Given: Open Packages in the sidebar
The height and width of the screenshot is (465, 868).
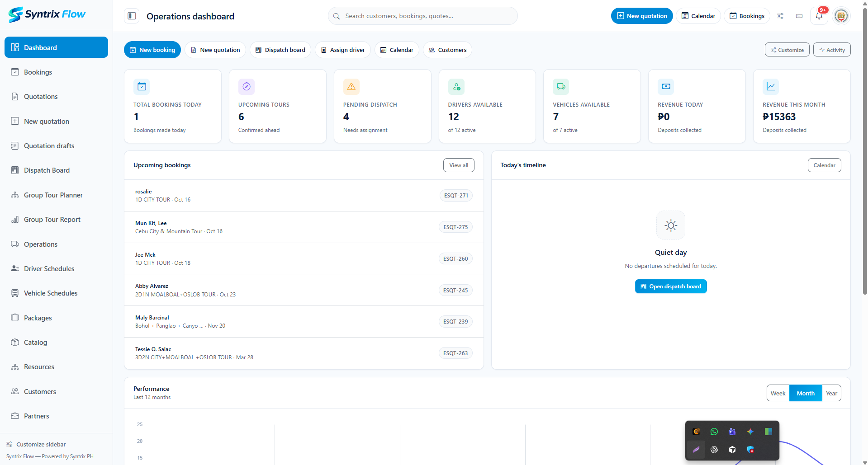Looking at the screenshot, I should 56,318.
